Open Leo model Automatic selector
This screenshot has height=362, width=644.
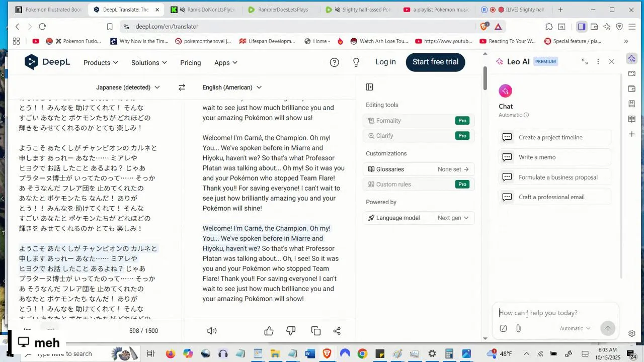(x=575, y=328)
